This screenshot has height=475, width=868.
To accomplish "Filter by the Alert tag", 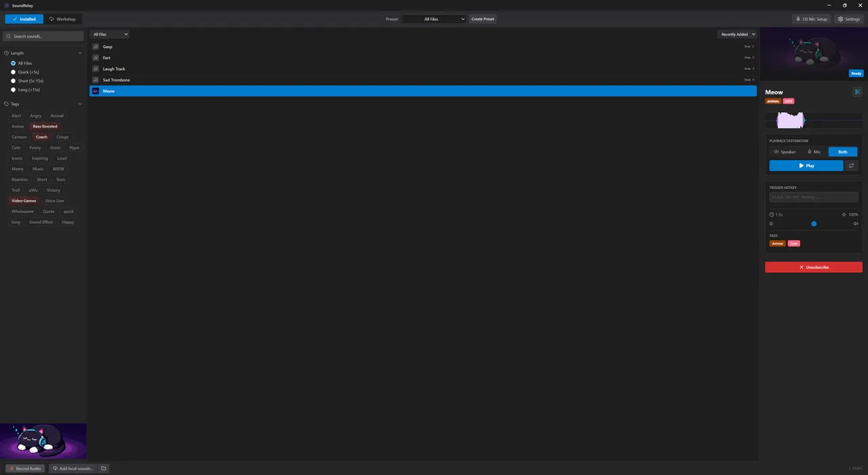I will (16, 116).
